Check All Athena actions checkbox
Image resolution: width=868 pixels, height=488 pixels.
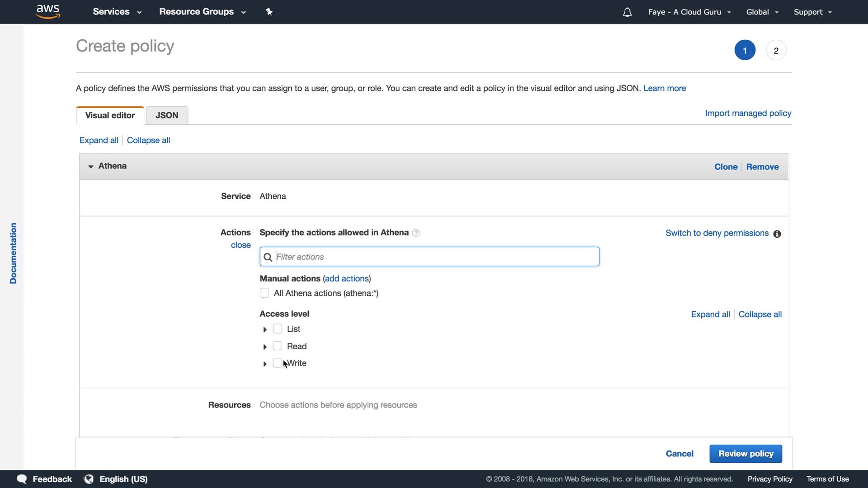264,293
